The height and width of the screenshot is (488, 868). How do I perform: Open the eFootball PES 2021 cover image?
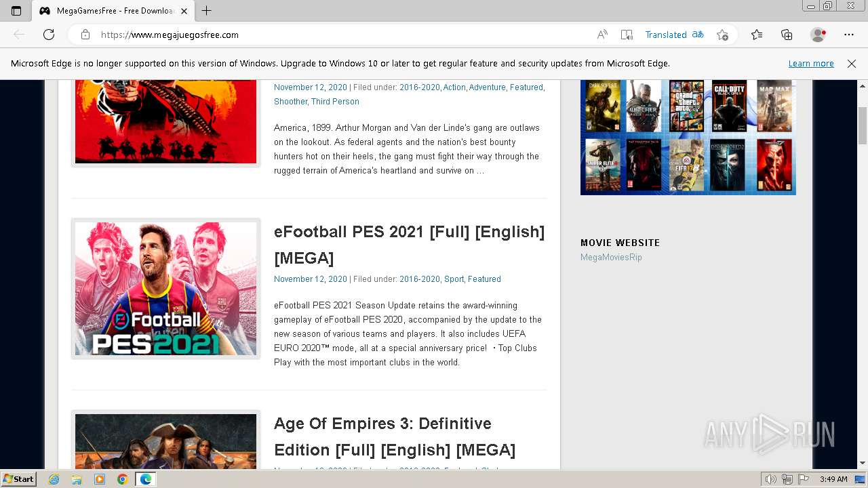click(x=165, y=289)
